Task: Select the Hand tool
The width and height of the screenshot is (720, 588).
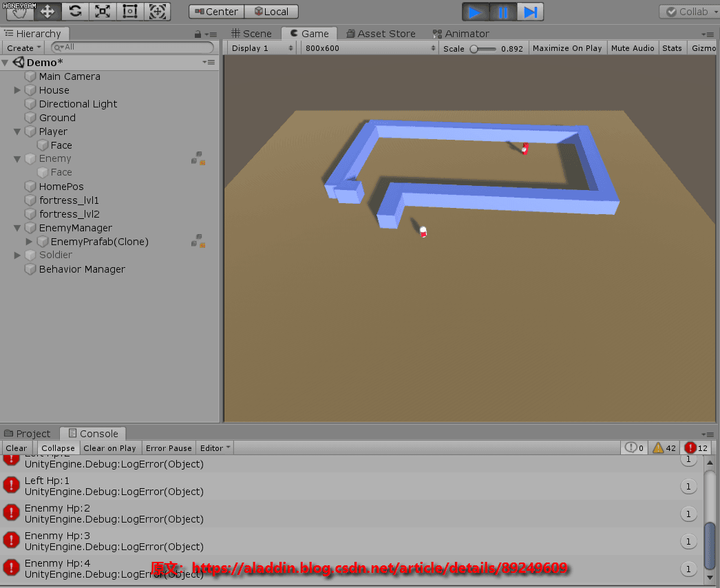Action: tap(20, 13)
